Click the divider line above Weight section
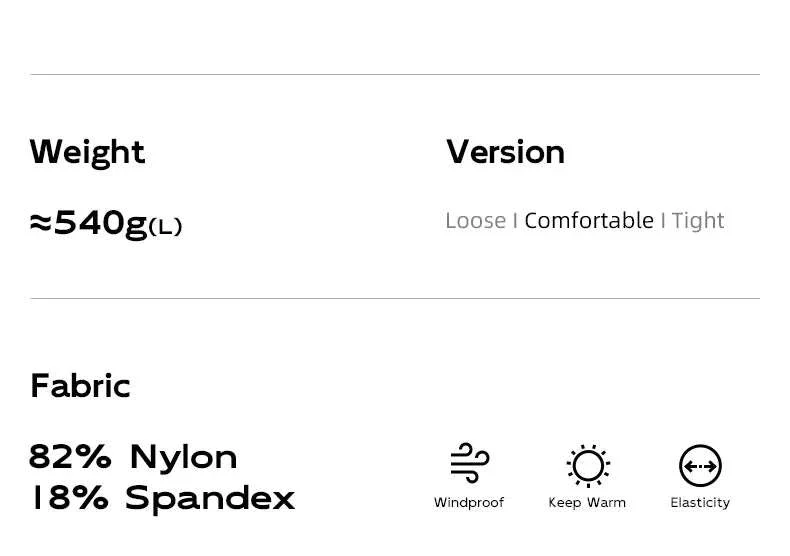 tap(395, 75)
